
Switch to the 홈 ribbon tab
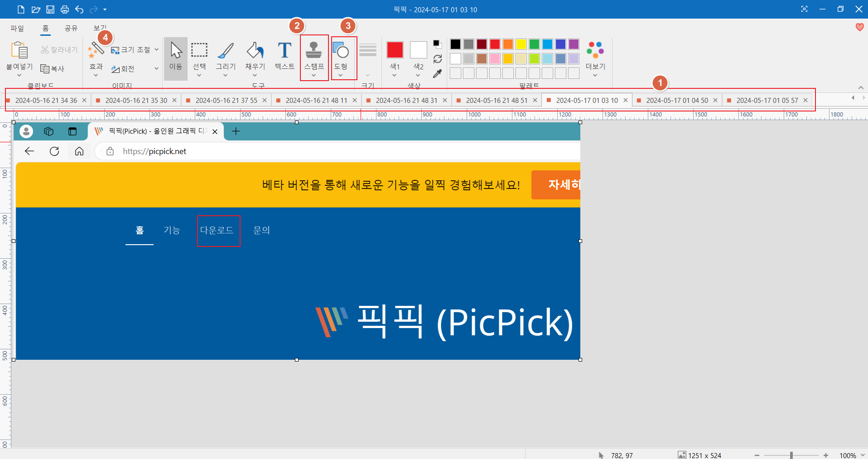(x=45, y=28)
